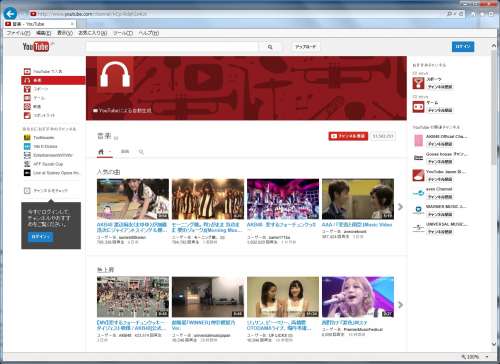The width and height of the screenshot is (500, 364).
Task: Play the first AKB48 video thumbnail
Action: click(133, 199)
